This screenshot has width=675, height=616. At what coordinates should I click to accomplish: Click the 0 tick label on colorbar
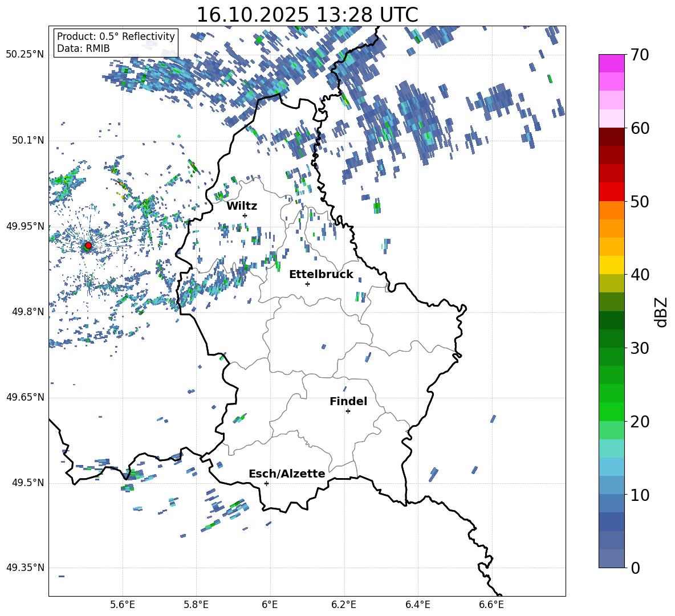pos(635,568)
